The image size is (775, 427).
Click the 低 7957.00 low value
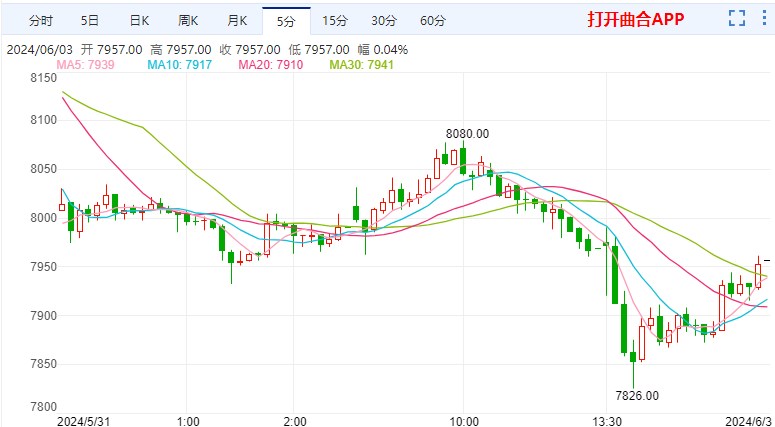coord(319,49)
